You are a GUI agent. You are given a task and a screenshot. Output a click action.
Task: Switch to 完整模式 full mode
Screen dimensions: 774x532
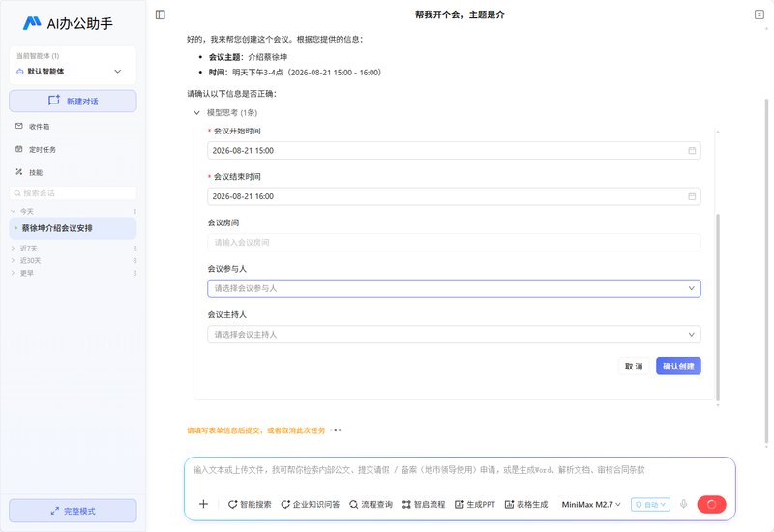(x=74, y=511)
